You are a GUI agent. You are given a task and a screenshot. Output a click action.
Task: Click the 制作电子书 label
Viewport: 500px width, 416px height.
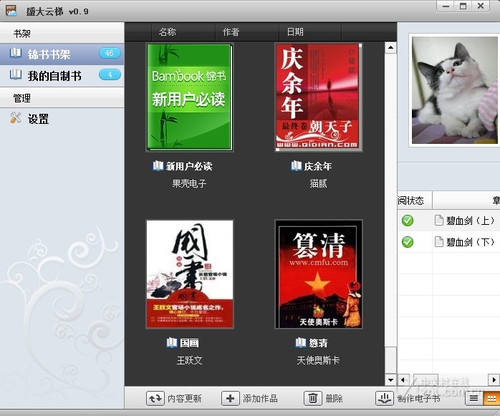click(x=419, y=398)
